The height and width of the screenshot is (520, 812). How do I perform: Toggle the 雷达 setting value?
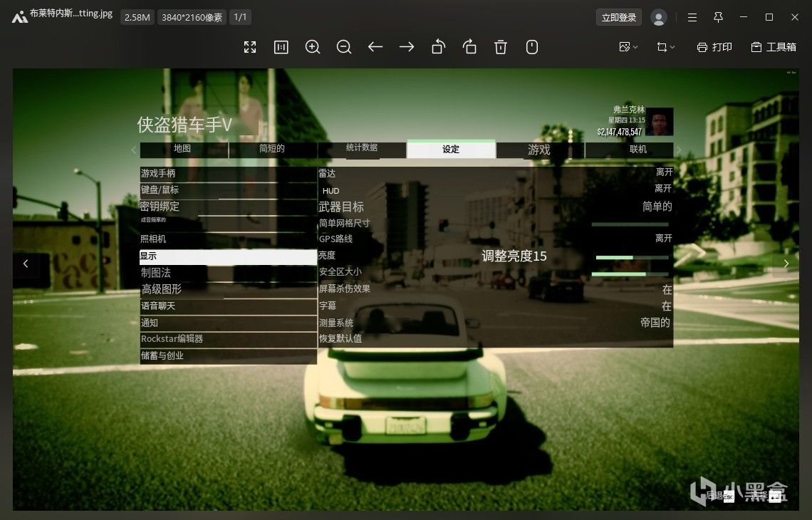tap(664, 172)
